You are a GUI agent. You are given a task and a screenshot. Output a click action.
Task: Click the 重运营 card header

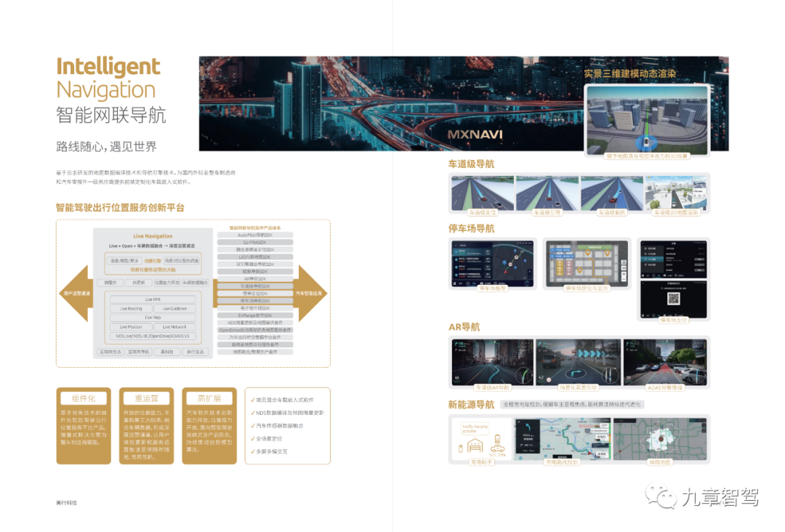click(x=146, y=398)
